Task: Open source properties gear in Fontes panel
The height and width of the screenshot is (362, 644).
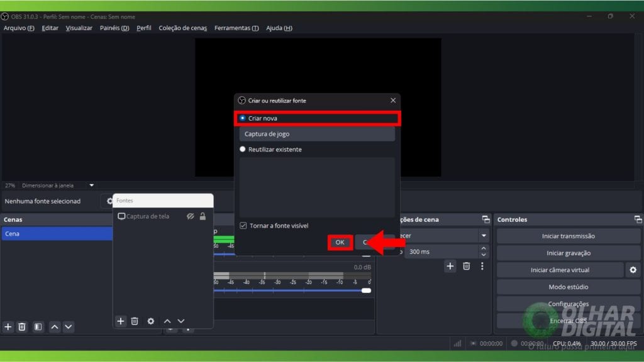Action: 151,321
